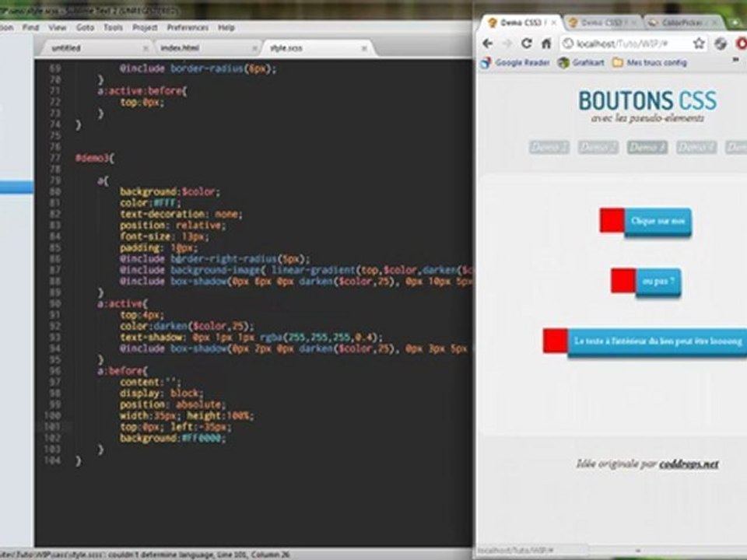Click the BOUTONS CSS page heading

647,101
